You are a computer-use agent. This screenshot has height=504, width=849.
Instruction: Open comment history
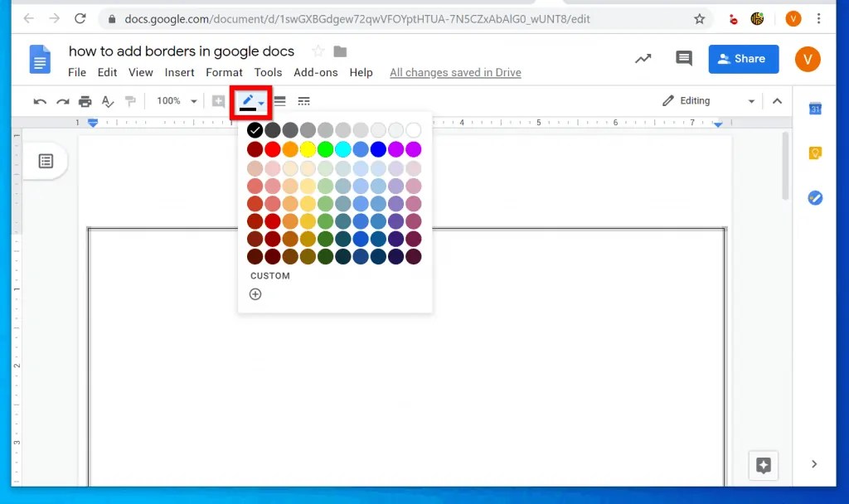683,58
